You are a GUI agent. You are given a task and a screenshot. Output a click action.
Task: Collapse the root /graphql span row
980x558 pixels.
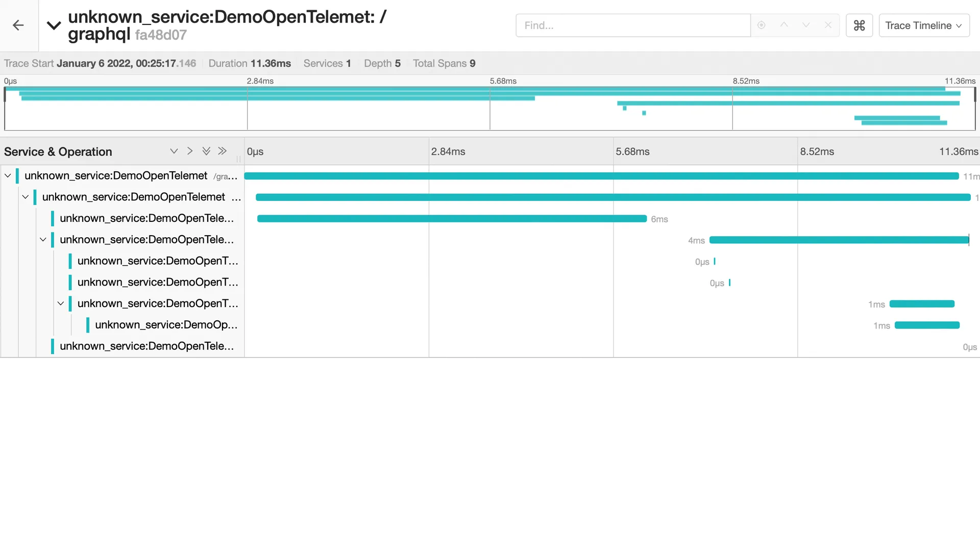click(x=8, y=175)
